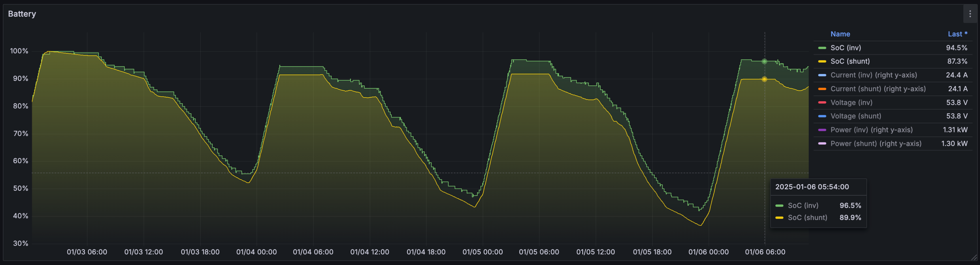Toggle Voltage (shunt) series in legend
Viewport: 980px width, 265px height.
(x=855, y=116)
